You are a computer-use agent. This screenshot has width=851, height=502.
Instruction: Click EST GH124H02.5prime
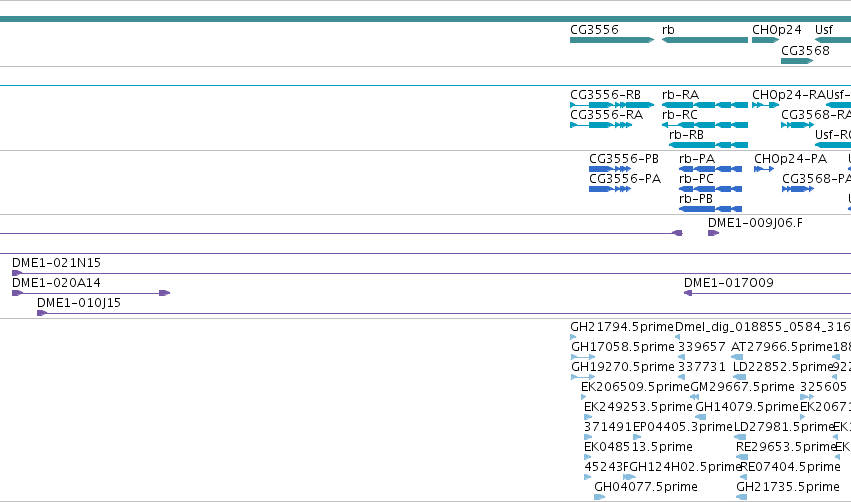pyautogui.click(x=629, y=476)
